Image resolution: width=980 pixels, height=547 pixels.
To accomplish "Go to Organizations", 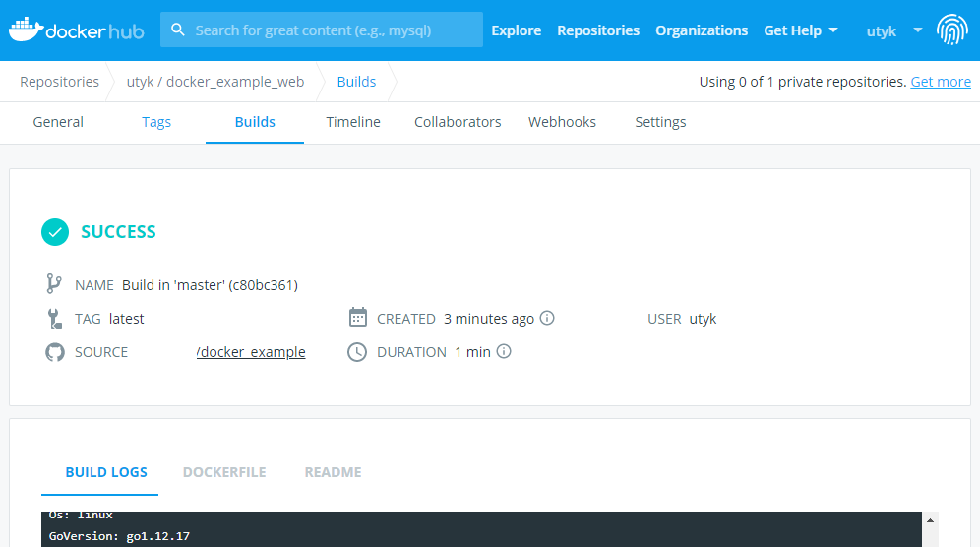I will click(x=702, y=30).
